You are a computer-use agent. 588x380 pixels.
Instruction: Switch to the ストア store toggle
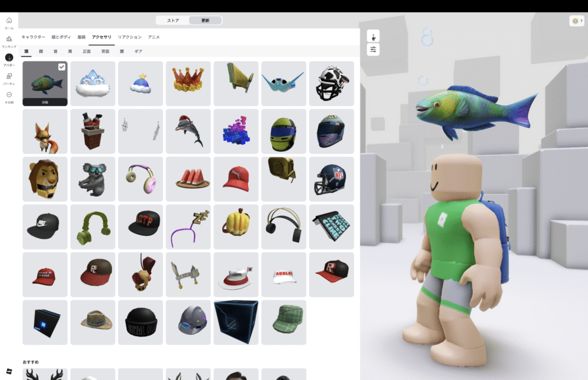click(173, 21)
